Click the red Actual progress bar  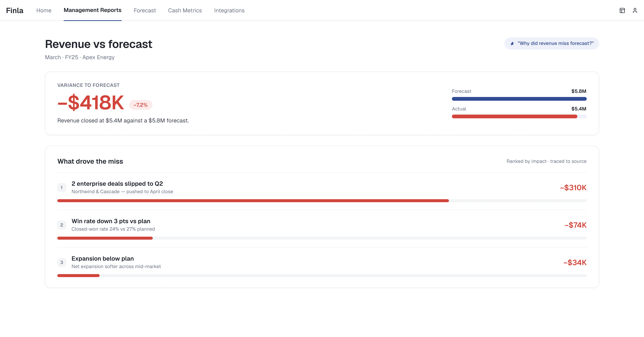(x=514, y=116)
